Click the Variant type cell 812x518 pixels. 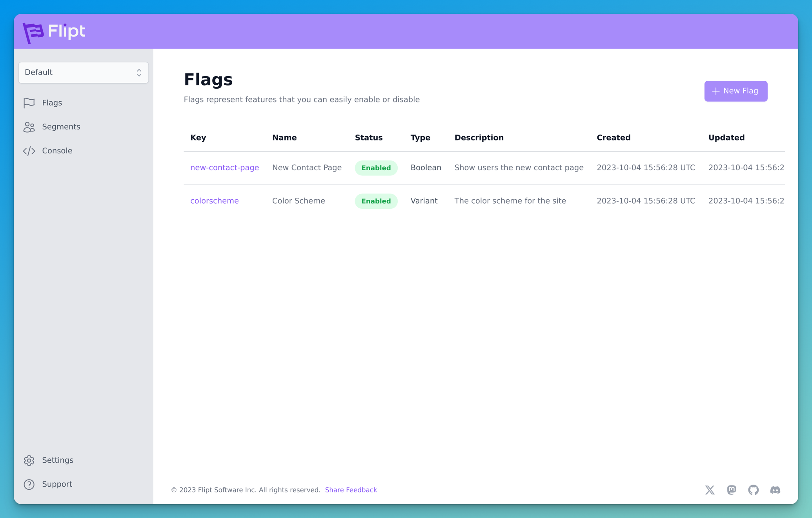coord(424,201)
